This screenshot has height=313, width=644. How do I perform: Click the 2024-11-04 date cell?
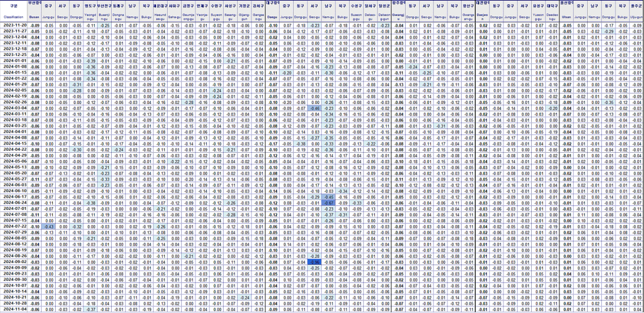click(x=13, y=309)
